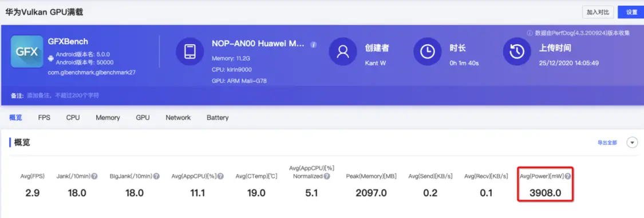Click the Peak(Memory) value 2097.0
The image size is (644, 218).
coord(371,193)
